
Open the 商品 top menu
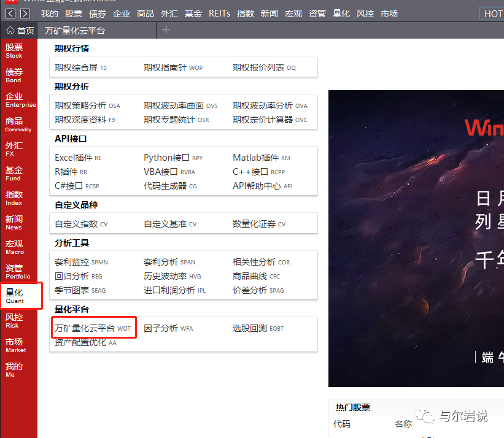pyautogui.click(x=145, y=13)
